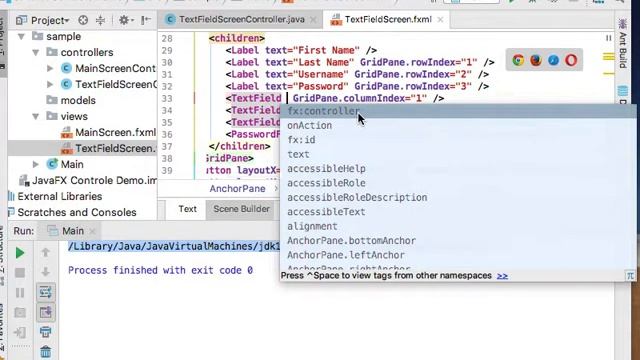Switch to TextFieldScreenController.java tab
The height and width of the screenshot is (360, 640).
[x=241, y=20]
